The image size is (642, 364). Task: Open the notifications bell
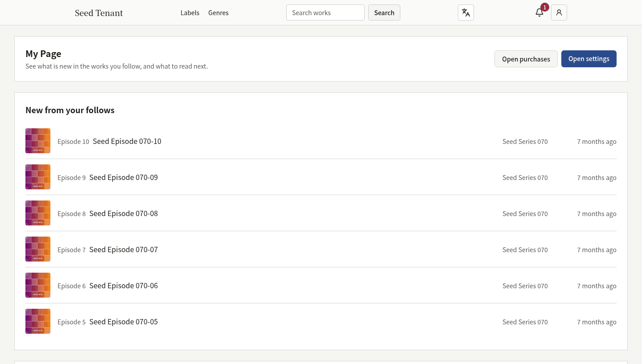tap(539, 12)
